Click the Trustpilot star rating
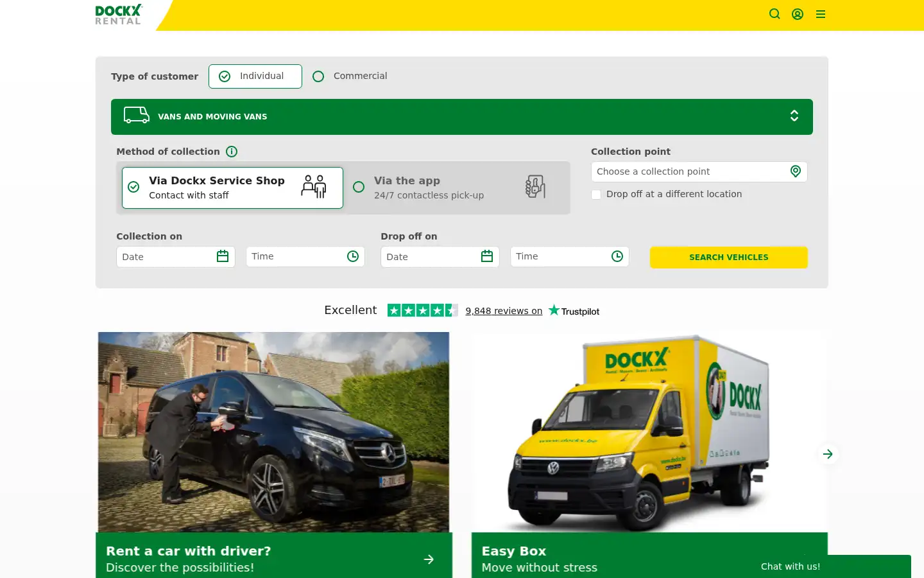Image resolution: width=924 pixels, height=578 pixels. coord(422,311)
